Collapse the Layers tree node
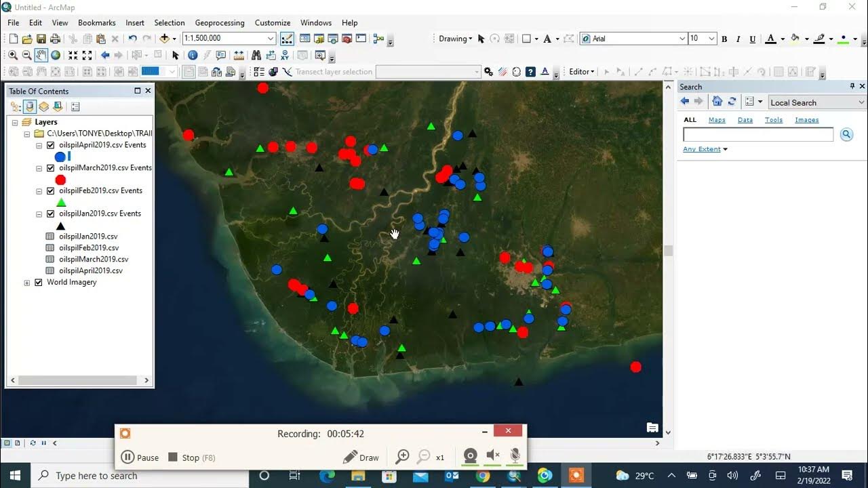 click(x=15, y=122)
